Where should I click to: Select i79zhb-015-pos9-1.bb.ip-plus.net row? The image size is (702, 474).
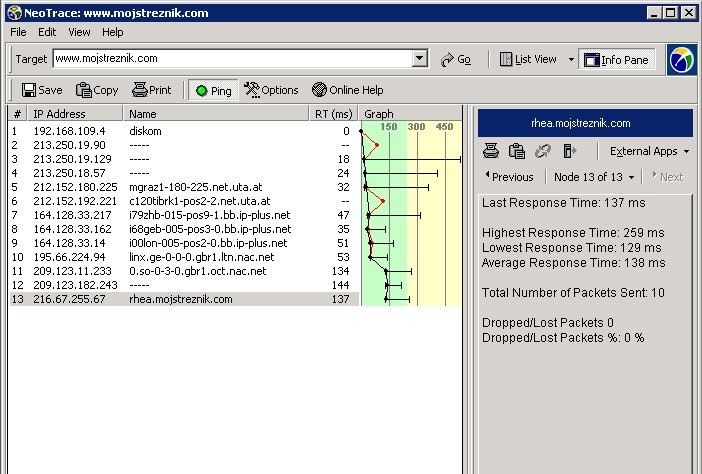184,215
